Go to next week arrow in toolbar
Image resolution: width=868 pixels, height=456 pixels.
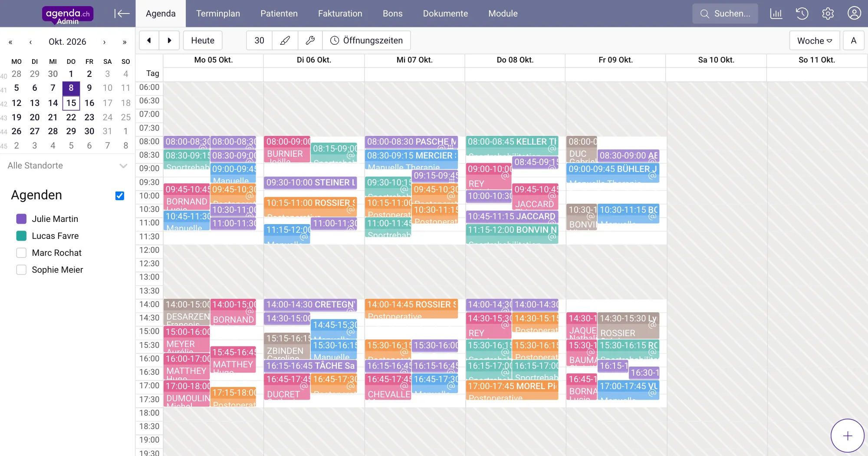pyautogui.click(x=169, y=40)
